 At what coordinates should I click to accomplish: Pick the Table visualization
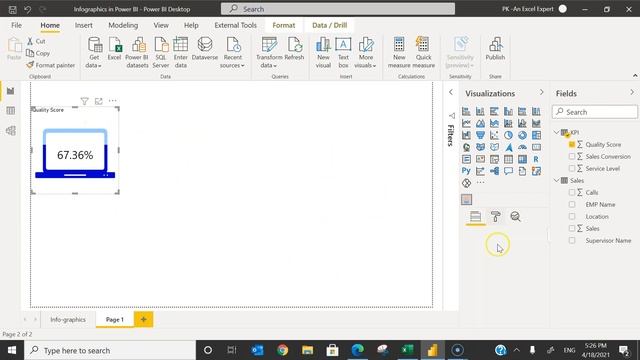(508, 159)
